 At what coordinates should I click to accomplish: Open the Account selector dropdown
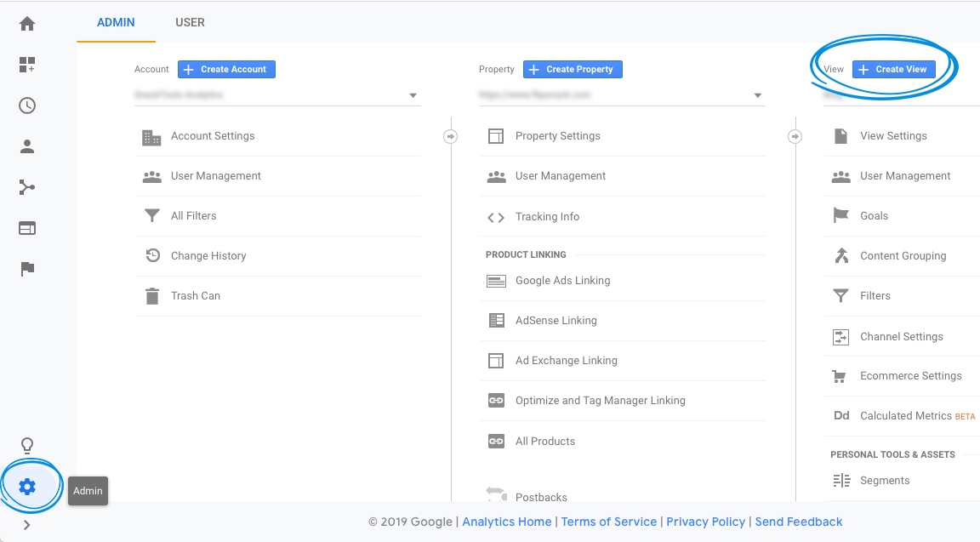tap(277, 95)
